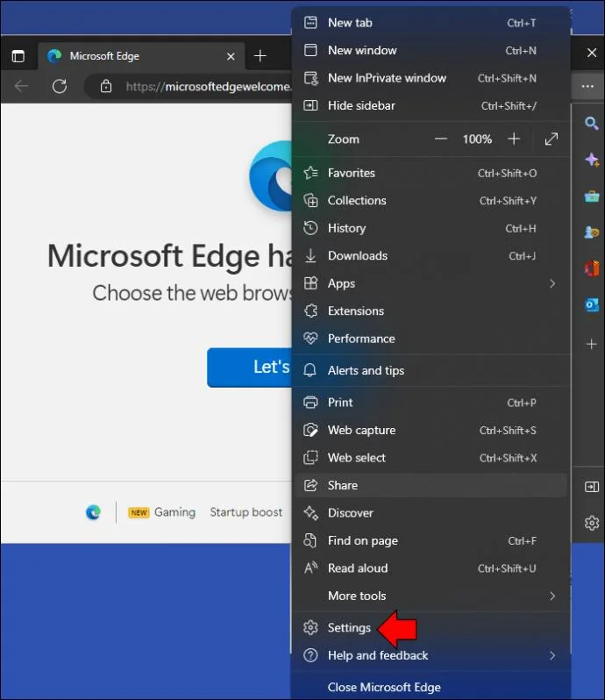The width and height of the screenshot is (605, 700).
Task: Add a sidebar app with plus icon
Action: [x=592, y=344]
